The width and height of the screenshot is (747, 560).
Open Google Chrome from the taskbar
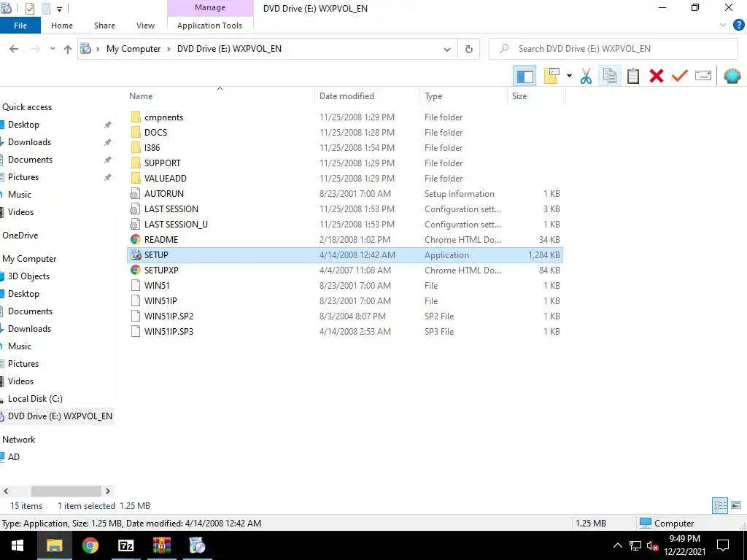coord(90,545)
